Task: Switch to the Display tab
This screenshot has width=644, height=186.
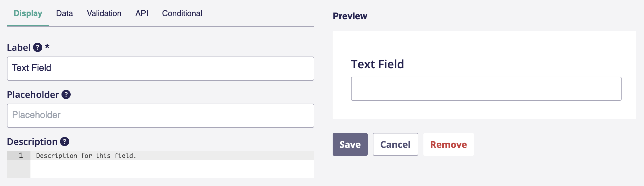Action: tap(28, 13)
